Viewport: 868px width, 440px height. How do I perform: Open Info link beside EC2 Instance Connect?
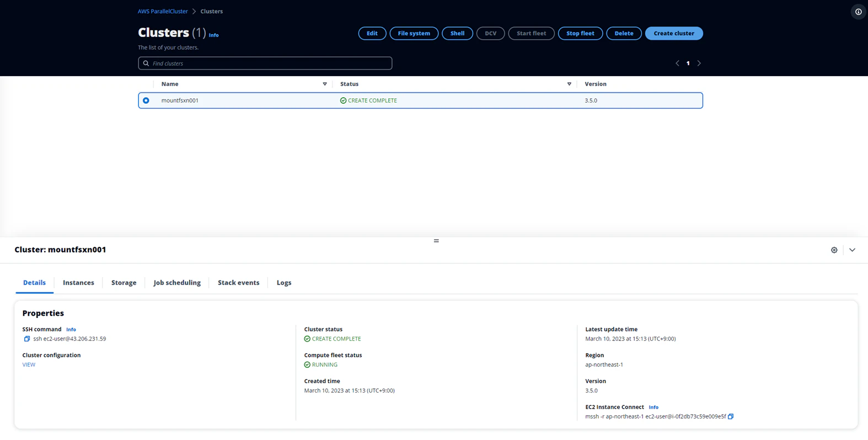[x=653, y=407]
